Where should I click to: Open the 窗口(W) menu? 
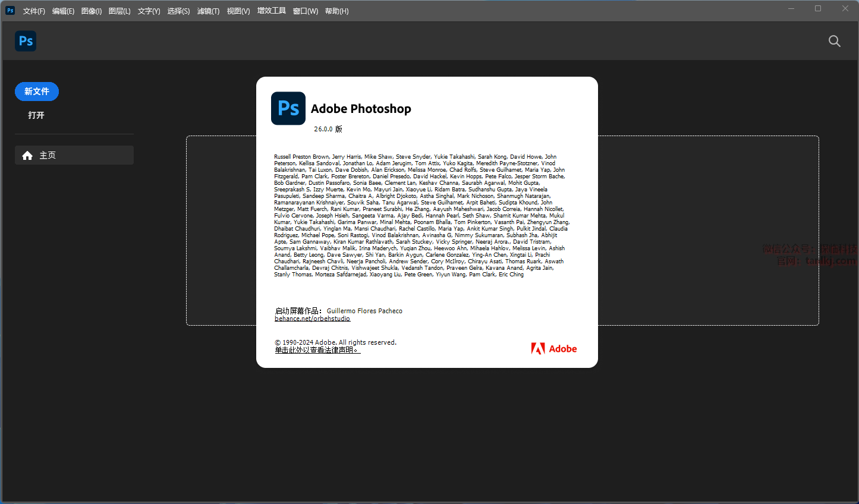coord(306,11)
